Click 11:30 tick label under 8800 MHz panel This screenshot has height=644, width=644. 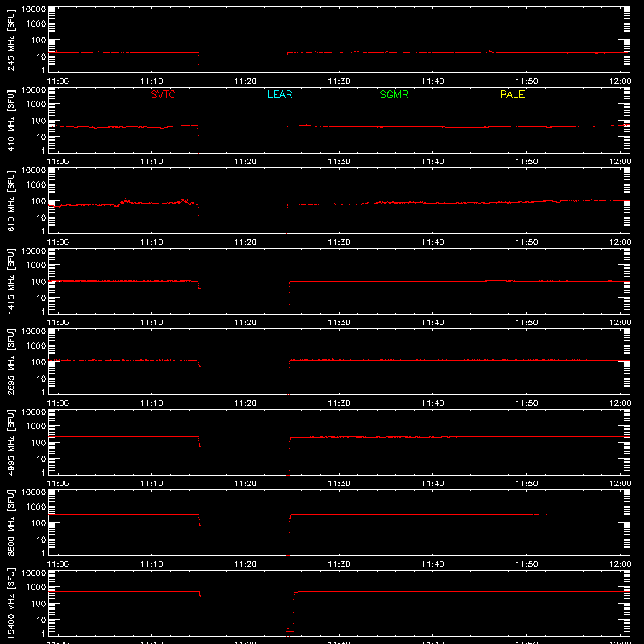point(339,564)
